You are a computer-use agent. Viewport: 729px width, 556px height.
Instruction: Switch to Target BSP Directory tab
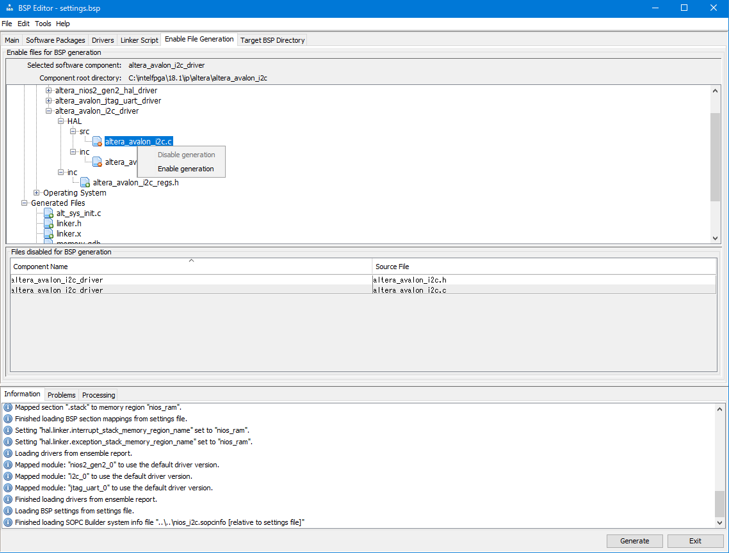point(272,40)
